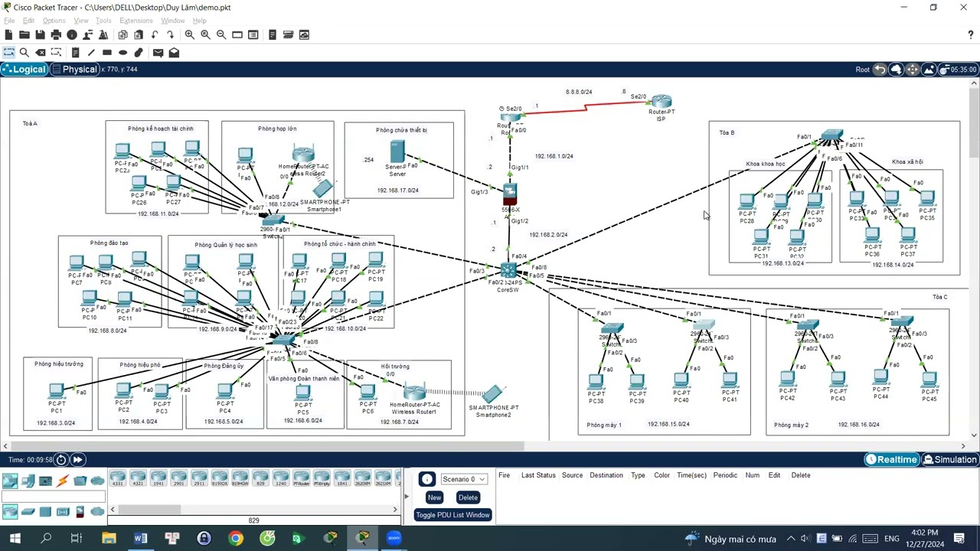Select the Switches subcategory icon
Image resolution: width=980 pixels, height=551 pixels.
pyautogui.click(x=28, y=511)
